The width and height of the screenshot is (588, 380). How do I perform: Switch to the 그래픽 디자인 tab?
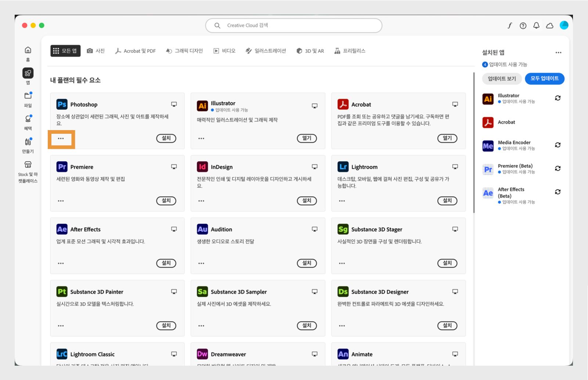(184, 51)
